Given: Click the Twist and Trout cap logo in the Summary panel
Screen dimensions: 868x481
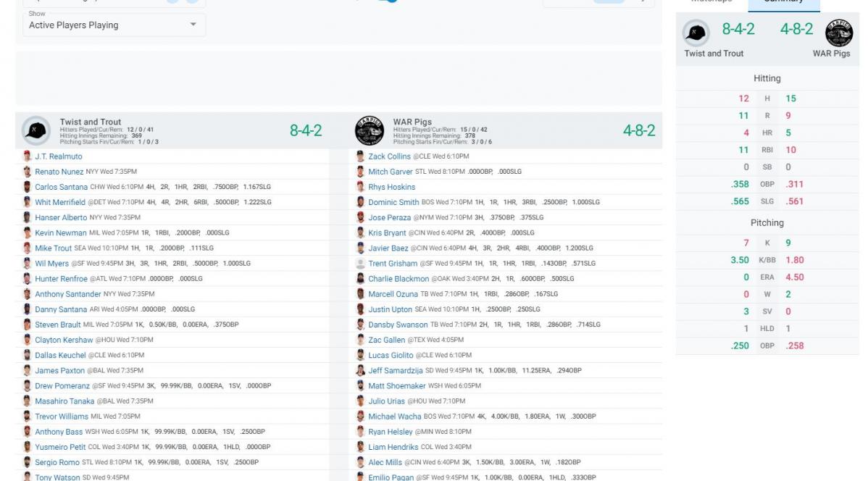Looking at the screenshot, I should coord(697,33).
